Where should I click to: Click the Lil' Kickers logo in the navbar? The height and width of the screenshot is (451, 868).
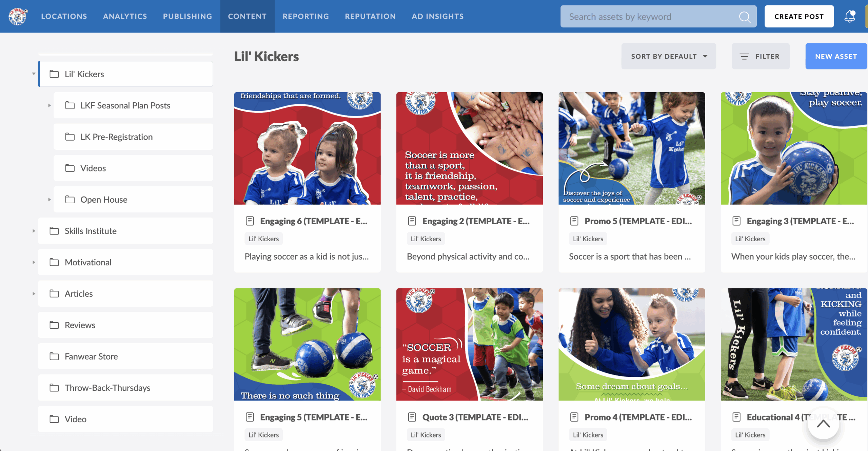(18, 16)
